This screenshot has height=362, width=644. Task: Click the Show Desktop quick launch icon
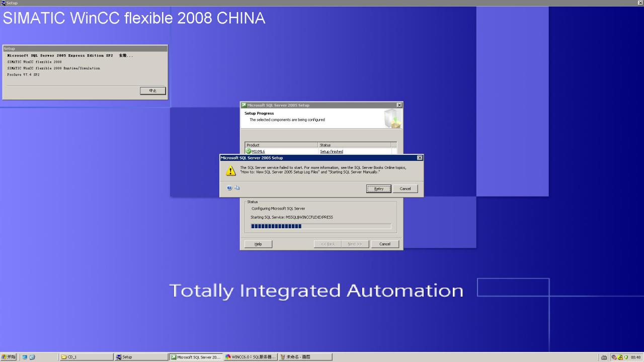25,357
